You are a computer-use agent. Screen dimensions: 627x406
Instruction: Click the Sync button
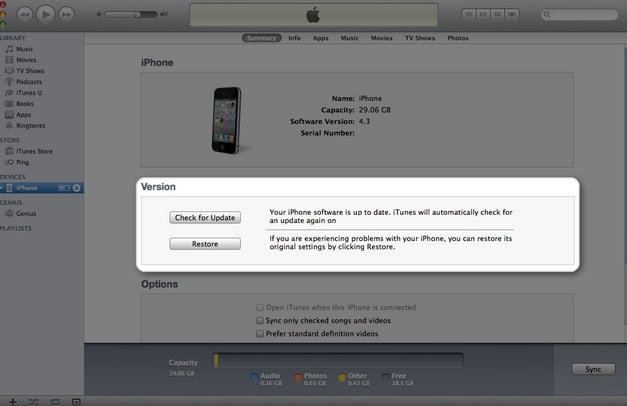[593, 369]
